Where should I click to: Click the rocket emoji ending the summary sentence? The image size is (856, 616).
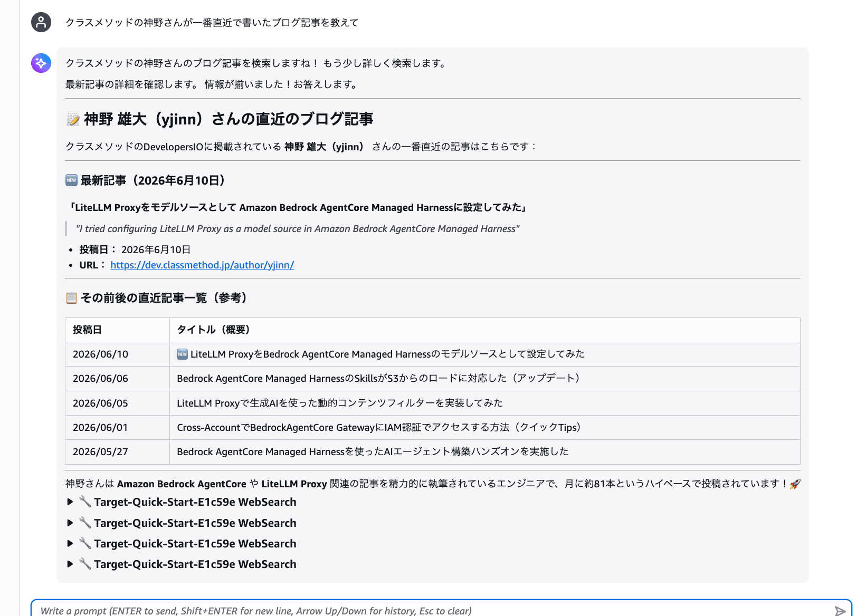coord(795,484)
